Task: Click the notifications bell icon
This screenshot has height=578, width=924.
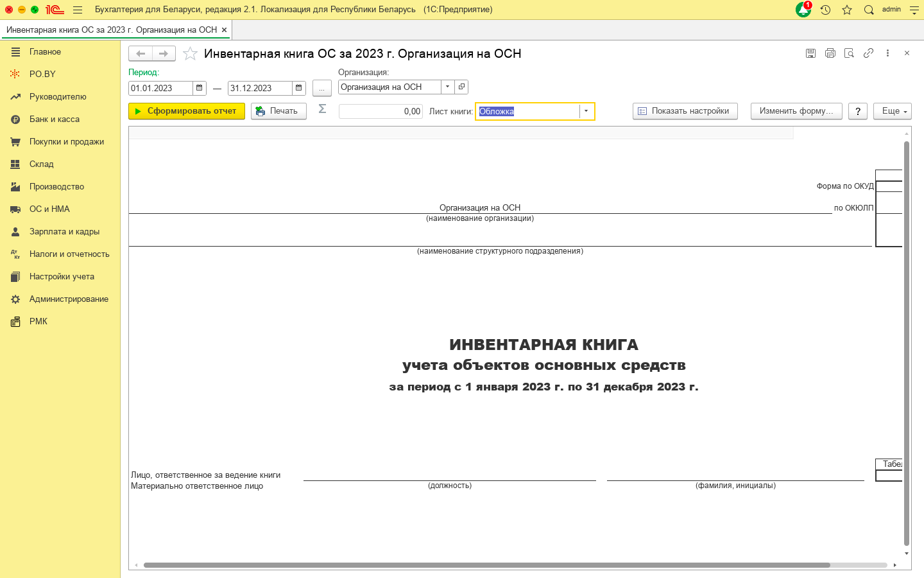Action: click(803, 10)
